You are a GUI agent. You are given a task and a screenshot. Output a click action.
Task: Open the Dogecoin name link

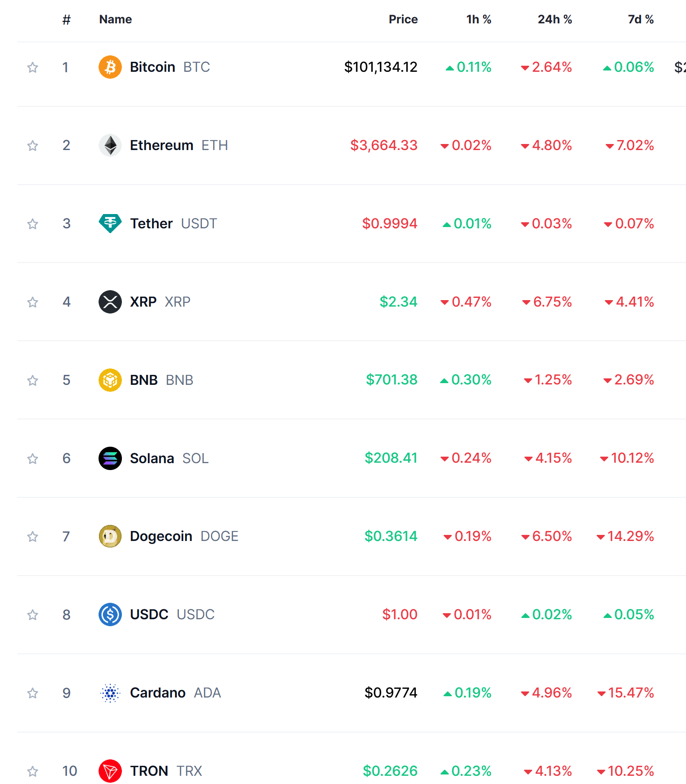(162, 536)
